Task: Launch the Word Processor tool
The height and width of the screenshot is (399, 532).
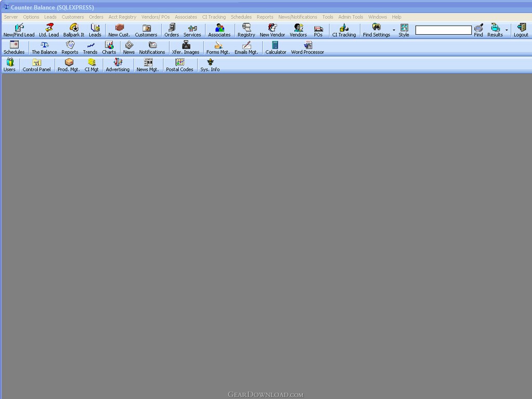Action: (x=308, y=47)
